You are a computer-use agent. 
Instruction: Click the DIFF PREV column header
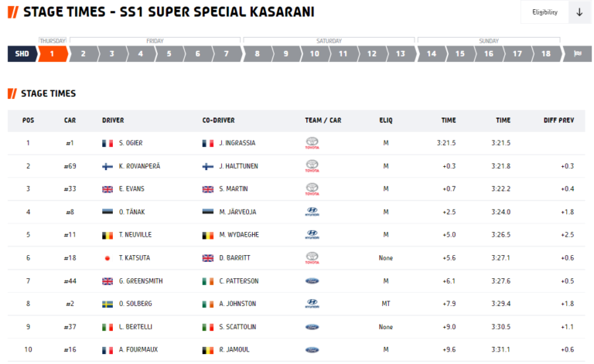558,121
